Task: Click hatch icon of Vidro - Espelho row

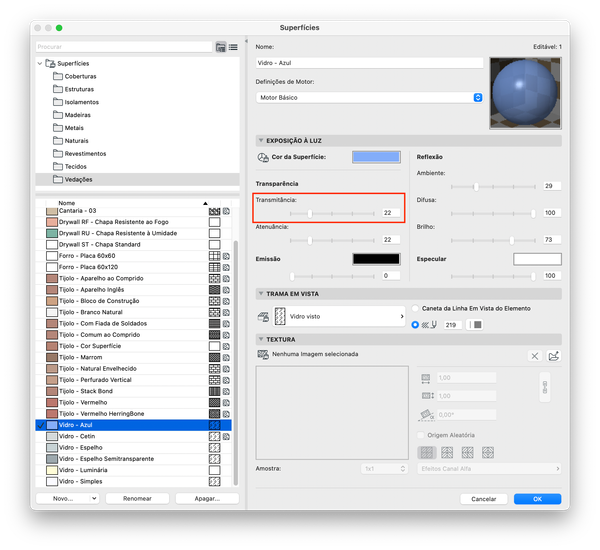Action: [214, 448]
